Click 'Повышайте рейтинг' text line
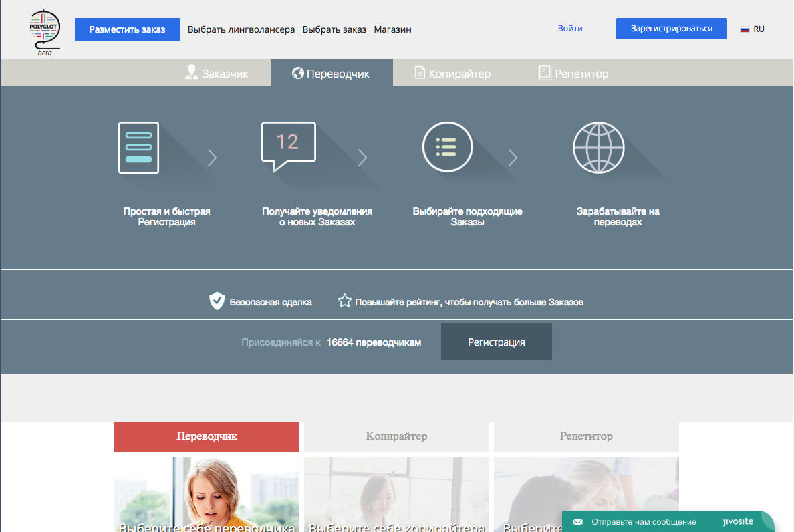The width and height of the screenshot is (794, 532). [469, 302]
